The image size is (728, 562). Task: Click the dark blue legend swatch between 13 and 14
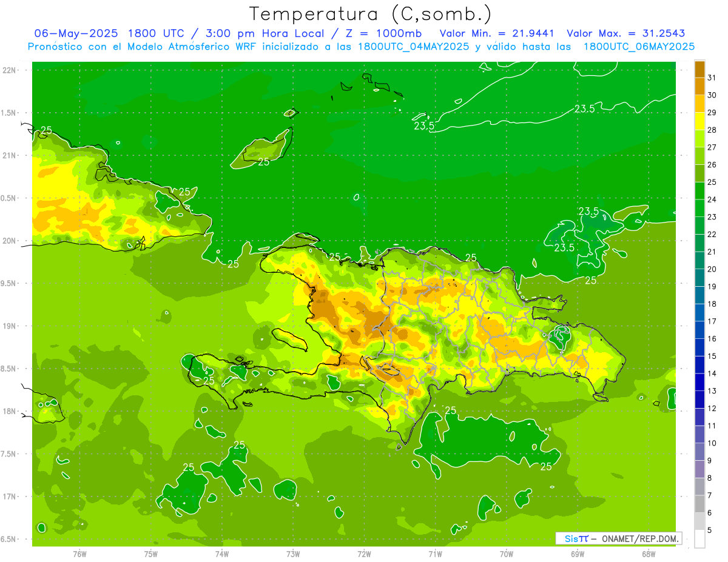[699, 383]
